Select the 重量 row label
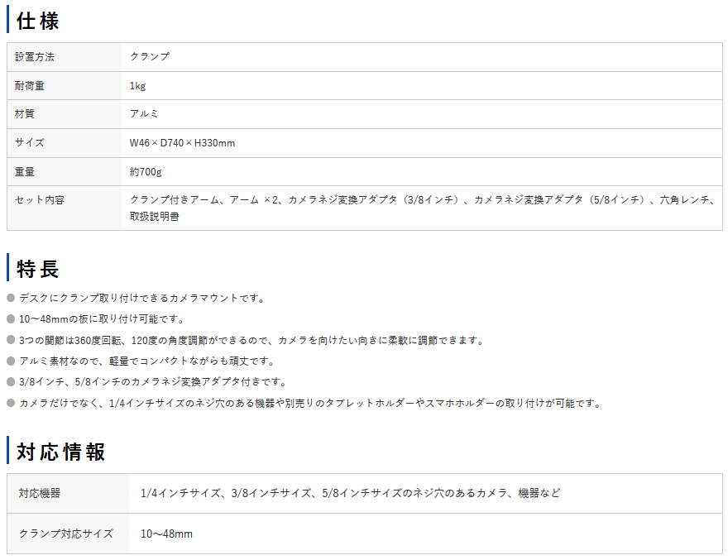 25,172
